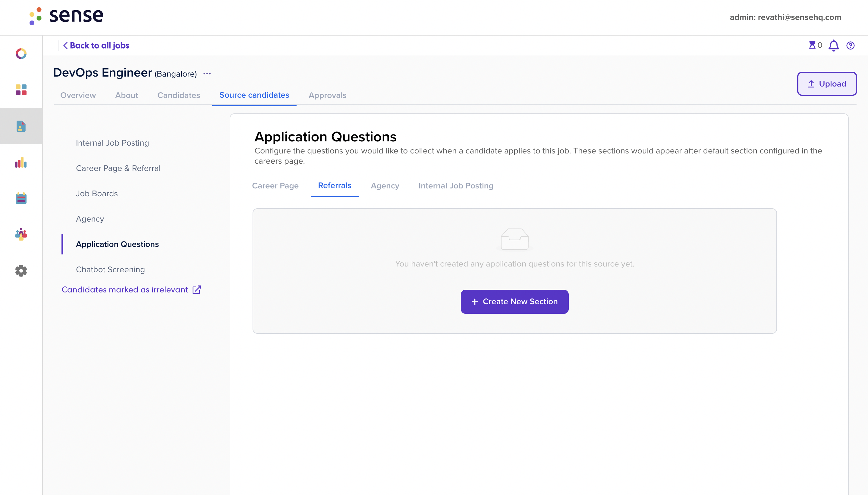The width and height of the screenshot is (868, 495).
Task: Click admin email revathi@sensehq.com
Action: coord(785,17)
